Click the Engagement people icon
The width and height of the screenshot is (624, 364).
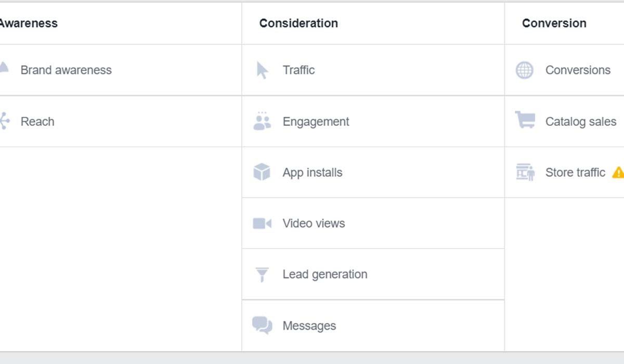[262, 122]
